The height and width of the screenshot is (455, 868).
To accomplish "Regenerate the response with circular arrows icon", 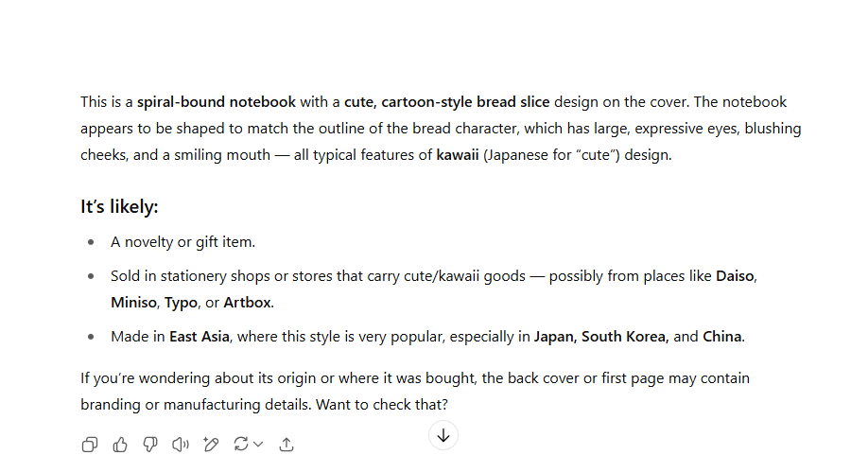I will 241,445.
